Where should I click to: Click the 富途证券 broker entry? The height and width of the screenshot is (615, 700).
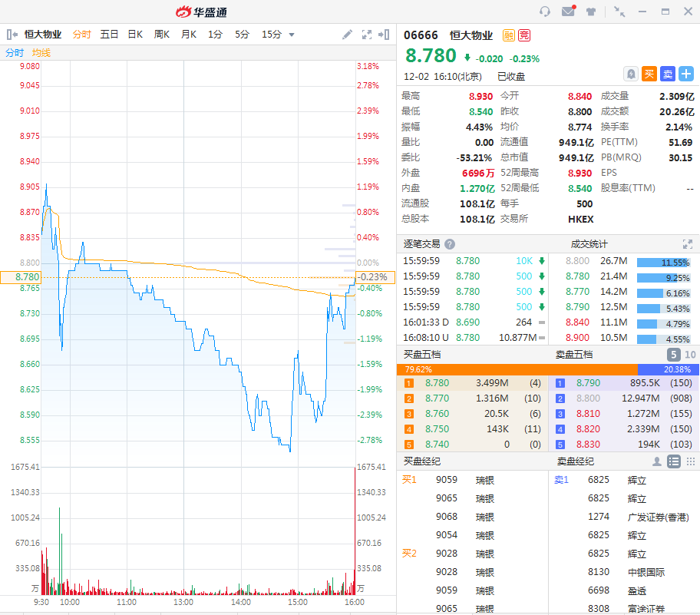click(646, 608)
